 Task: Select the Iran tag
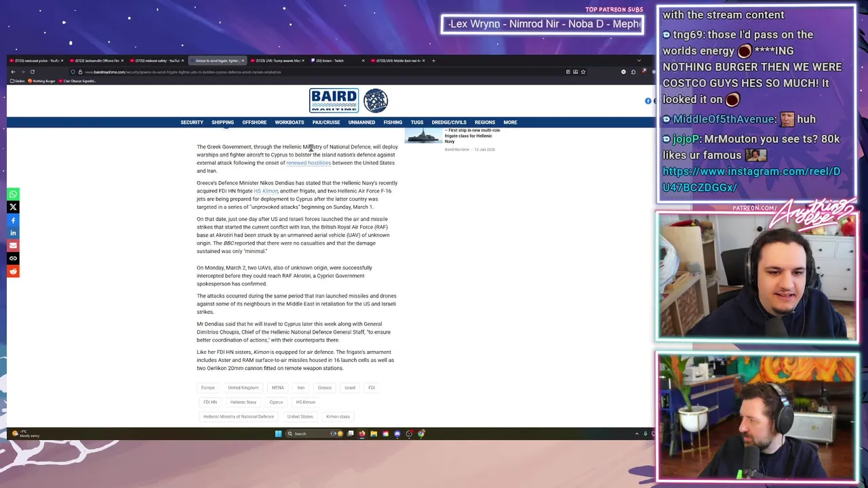(x=301, y=388)
